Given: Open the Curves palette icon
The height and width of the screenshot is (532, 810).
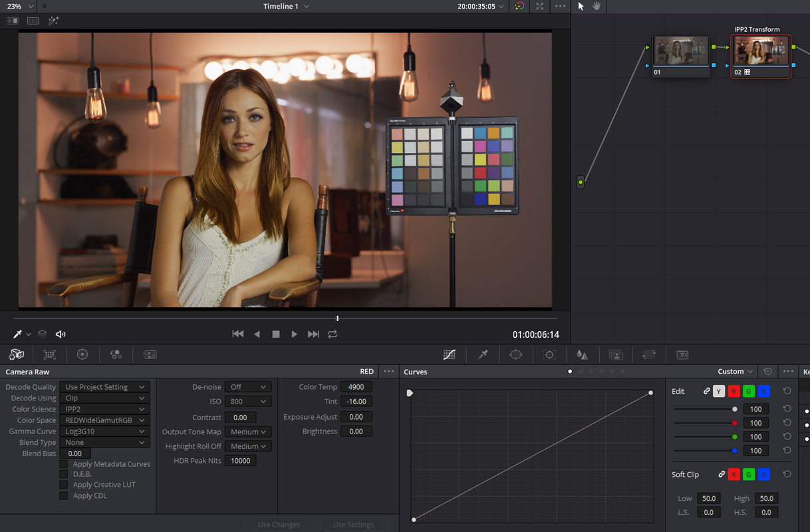Looking at the screenshot, I should coord(450,355).
